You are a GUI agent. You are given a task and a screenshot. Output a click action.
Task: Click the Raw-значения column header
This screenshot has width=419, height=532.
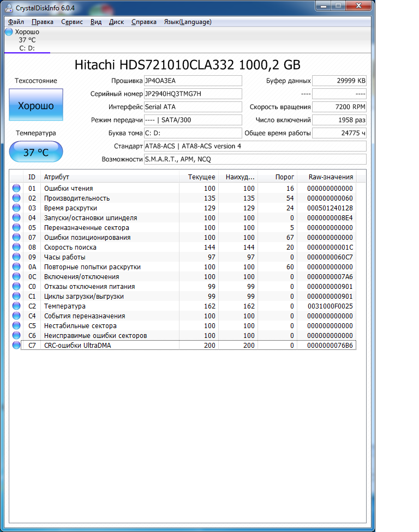(x=327, y=177)
